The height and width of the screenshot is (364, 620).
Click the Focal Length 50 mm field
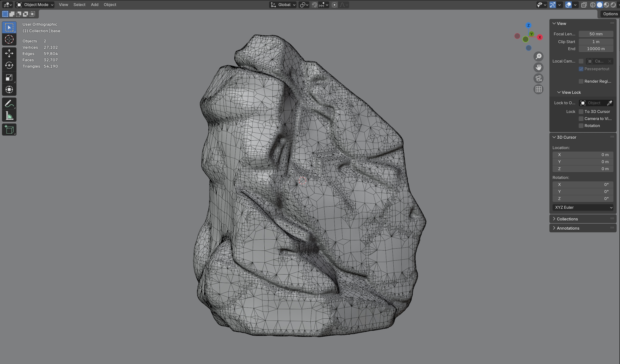pos(596,34)
